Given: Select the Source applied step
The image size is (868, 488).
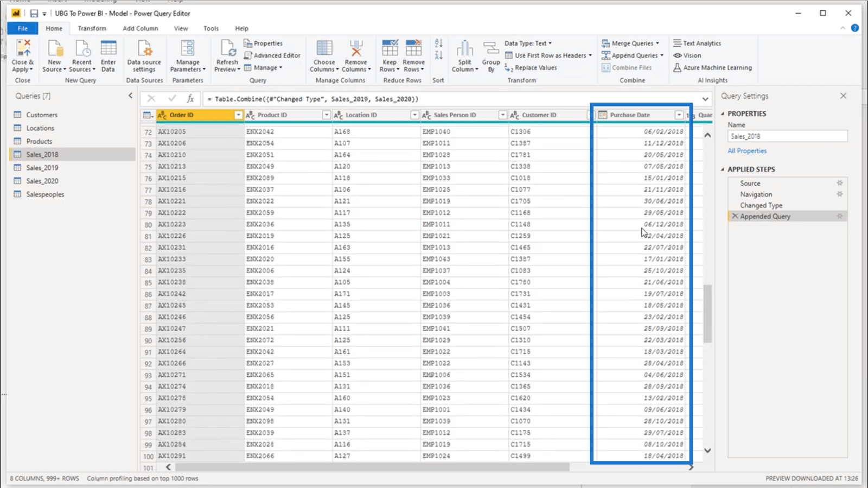Looking at the screenshot, I should pyautogui.click(x=750, y=183).
